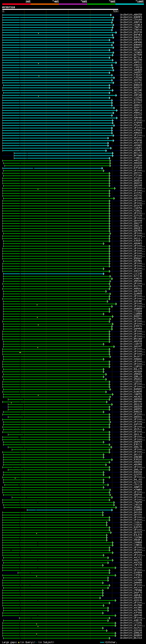The image size is (146, 644).
Task: Click the green ~80% legend color bar
Action: (x=101, y=4)
